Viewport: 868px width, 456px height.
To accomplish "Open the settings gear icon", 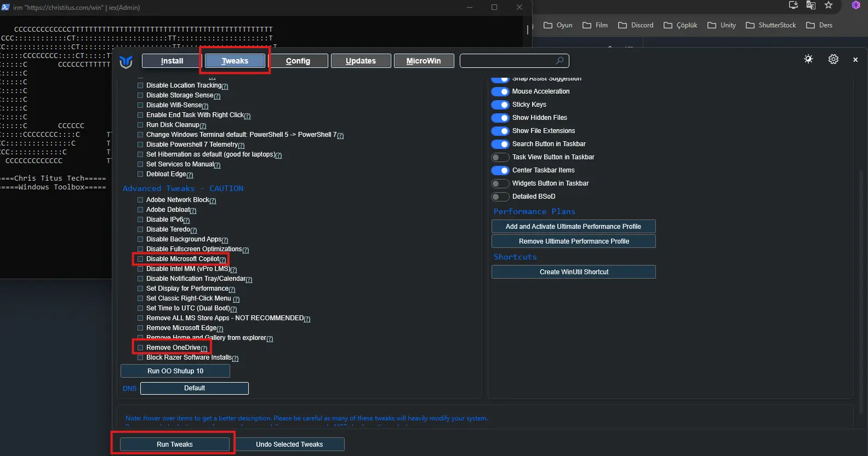I will pos(833,59).
